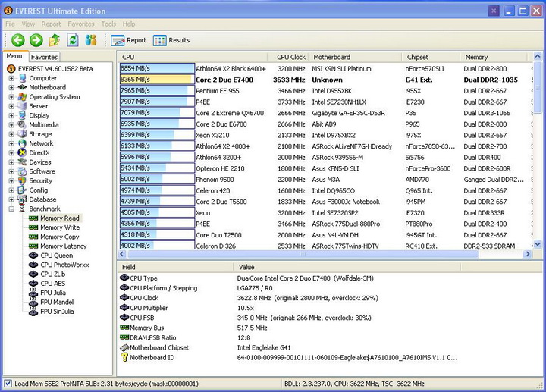Screen dimensions: 546x392
Task: Select the Benchmark hourglass icon
Action: click(22, 209)
